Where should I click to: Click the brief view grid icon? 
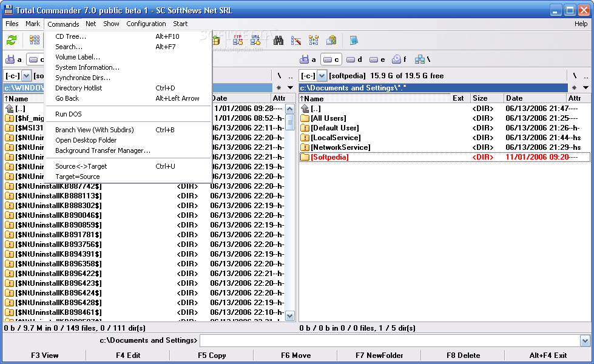click(35, 40)
